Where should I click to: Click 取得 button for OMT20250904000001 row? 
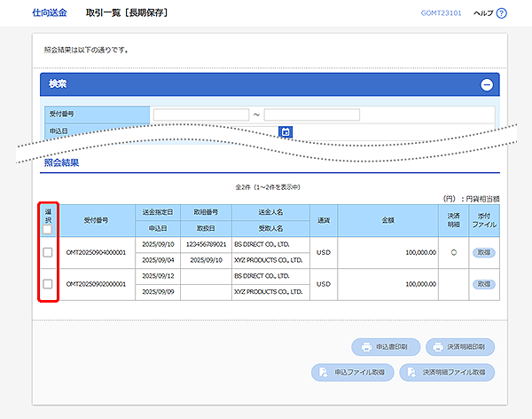click(484, 252)
